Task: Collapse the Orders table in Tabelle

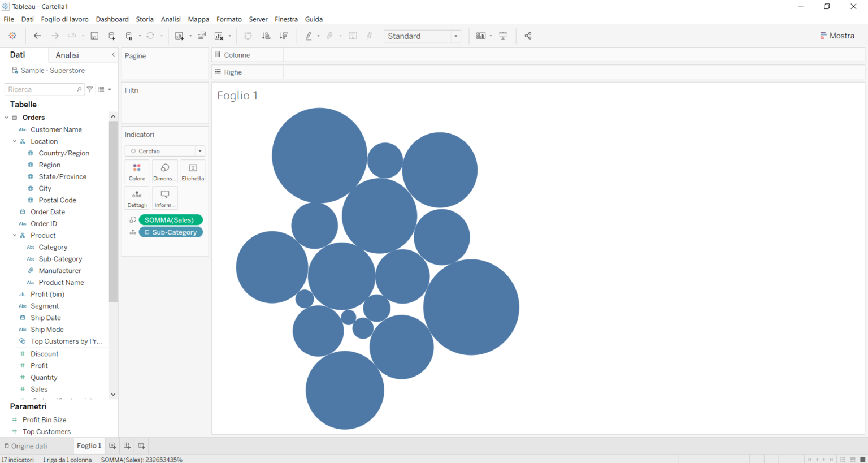Action: [6, 117]
